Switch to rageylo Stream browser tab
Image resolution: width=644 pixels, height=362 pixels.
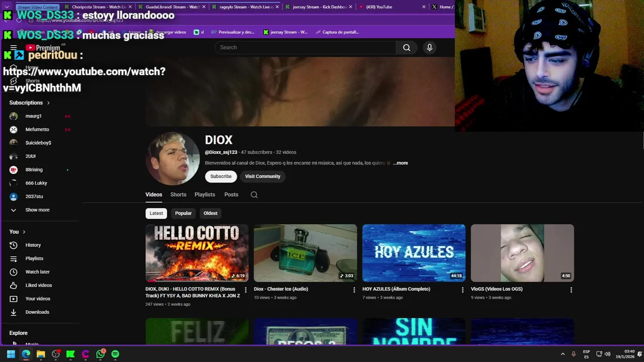coord(246,7)
